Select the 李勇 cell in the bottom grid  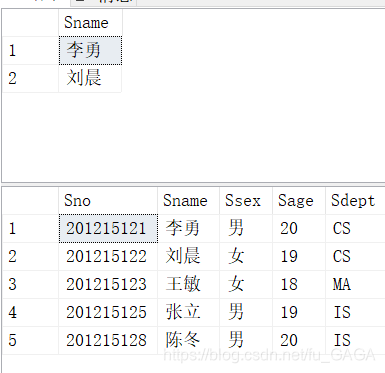(x=188, y=228)
